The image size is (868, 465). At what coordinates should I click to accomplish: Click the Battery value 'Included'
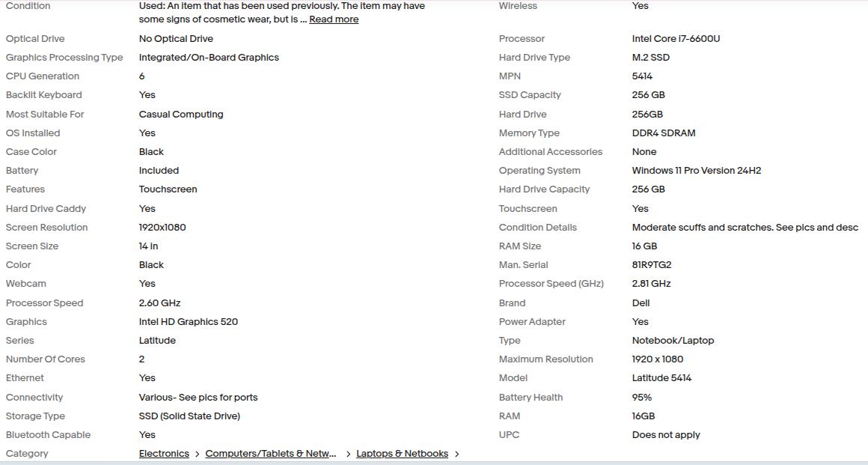click(x=159, y=171)
